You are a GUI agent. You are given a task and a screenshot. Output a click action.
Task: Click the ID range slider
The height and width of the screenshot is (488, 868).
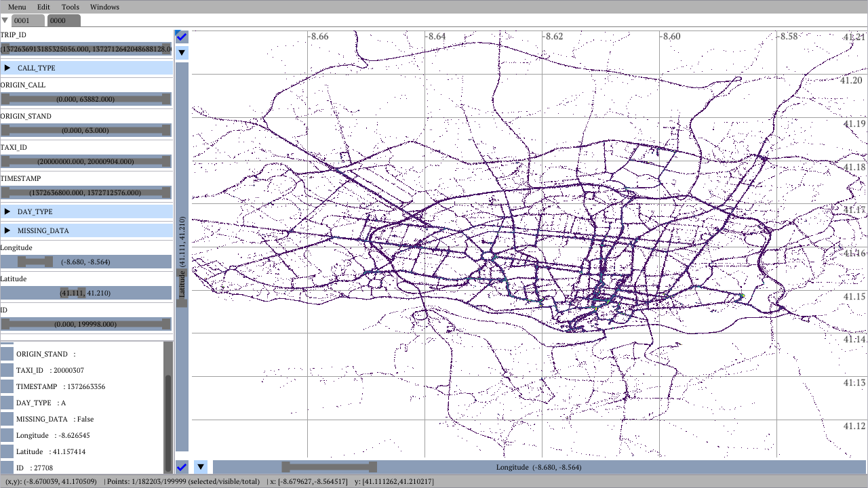(x=85, y=324)
